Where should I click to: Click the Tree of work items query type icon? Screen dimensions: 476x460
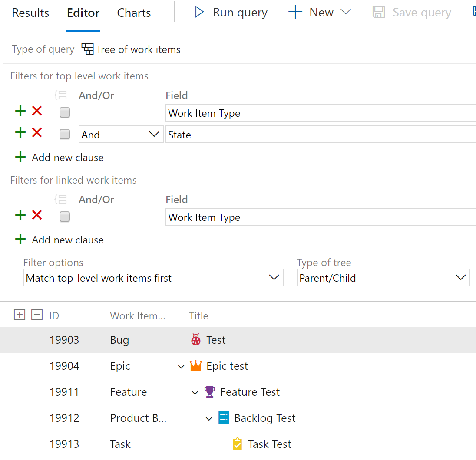(x=87, y=49)
